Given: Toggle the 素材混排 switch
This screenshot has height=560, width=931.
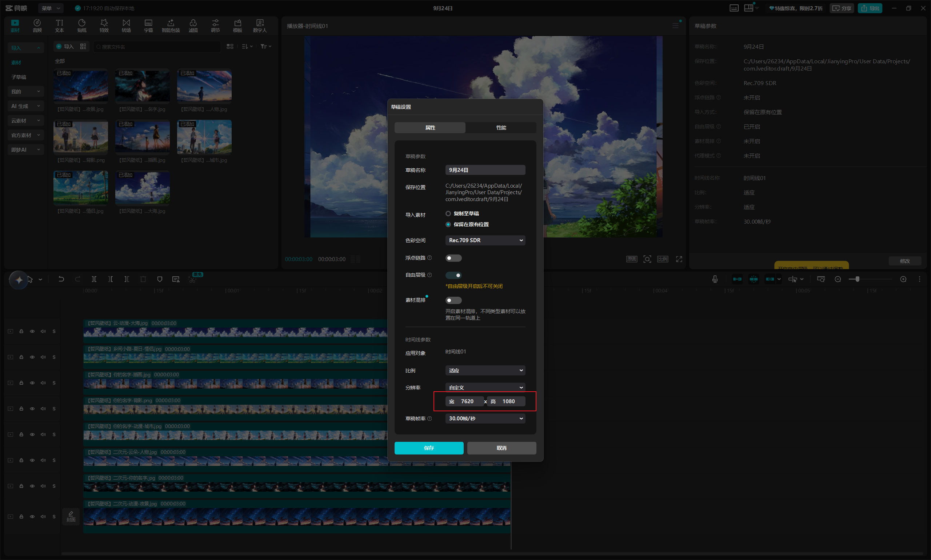Looking at the screenshot, I should tap(453, 300).
